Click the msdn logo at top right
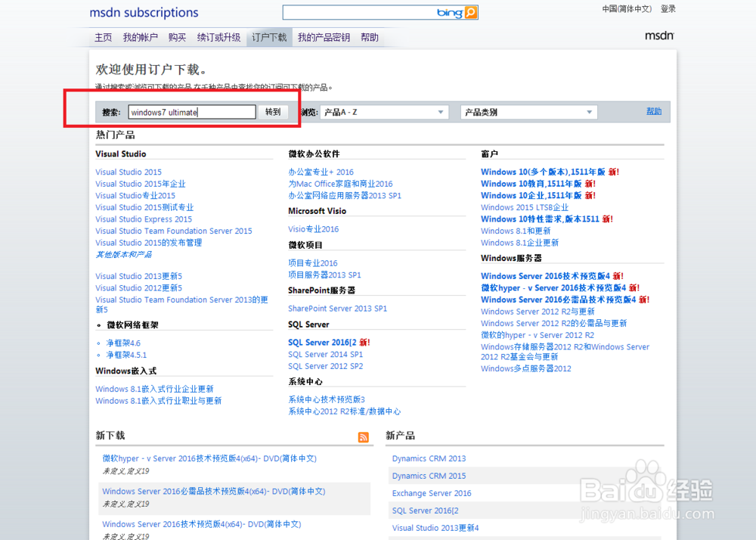 (659, 36)
